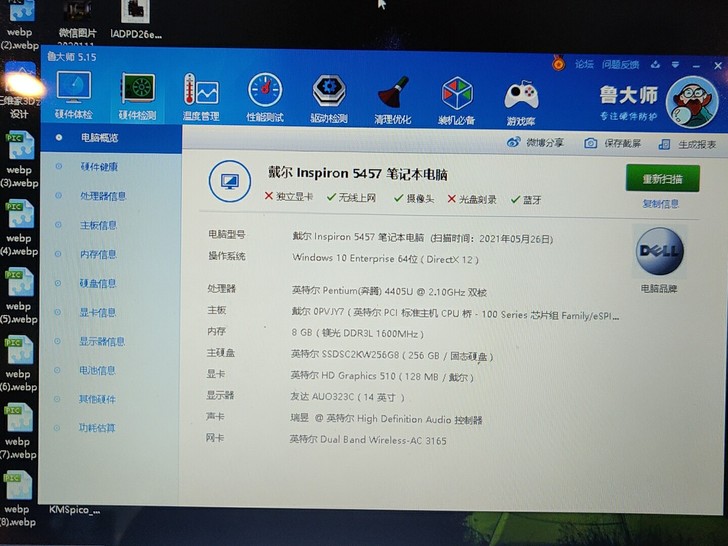Open 游戏库 game library
Image resolution: width=728 pixels, height=546 pixels.
pyautogui.click(x=521, y=103)
